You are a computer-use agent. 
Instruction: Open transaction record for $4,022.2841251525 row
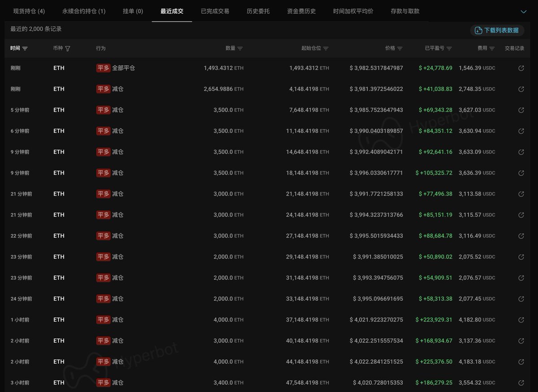point(521,362)
